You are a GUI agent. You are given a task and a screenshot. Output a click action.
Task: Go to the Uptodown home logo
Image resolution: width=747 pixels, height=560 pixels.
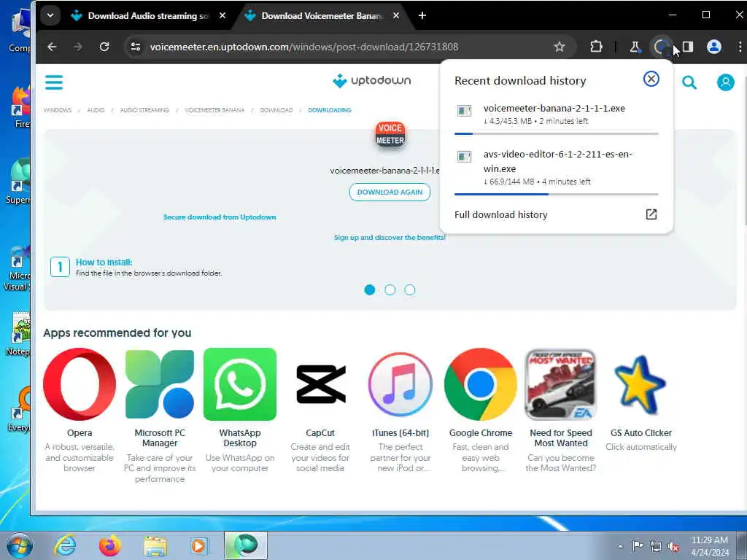371,80
